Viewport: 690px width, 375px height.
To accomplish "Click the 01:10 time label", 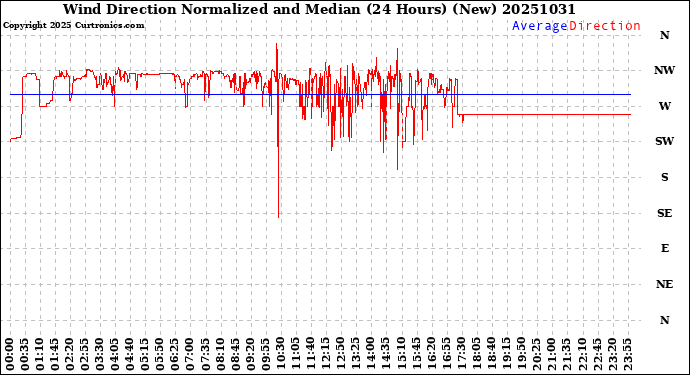I will [40, 354].
